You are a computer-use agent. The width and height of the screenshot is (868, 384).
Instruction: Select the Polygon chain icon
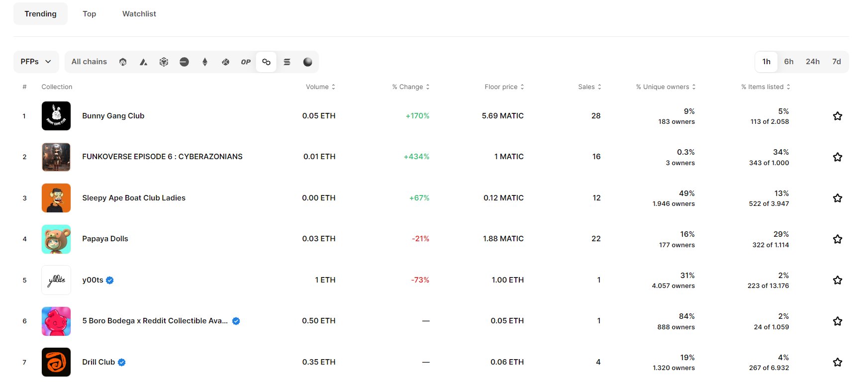pyautogui.click(x=266, y=62)
